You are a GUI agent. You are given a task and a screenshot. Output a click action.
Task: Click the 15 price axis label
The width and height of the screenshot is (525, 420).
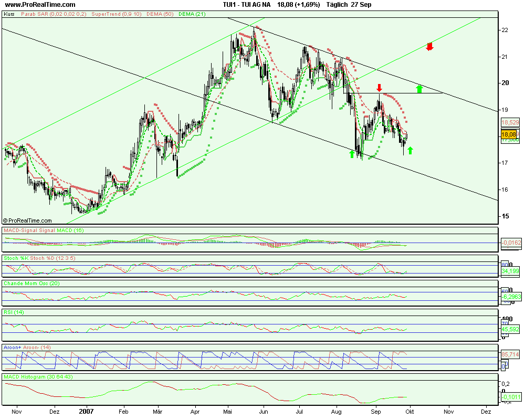505,216
